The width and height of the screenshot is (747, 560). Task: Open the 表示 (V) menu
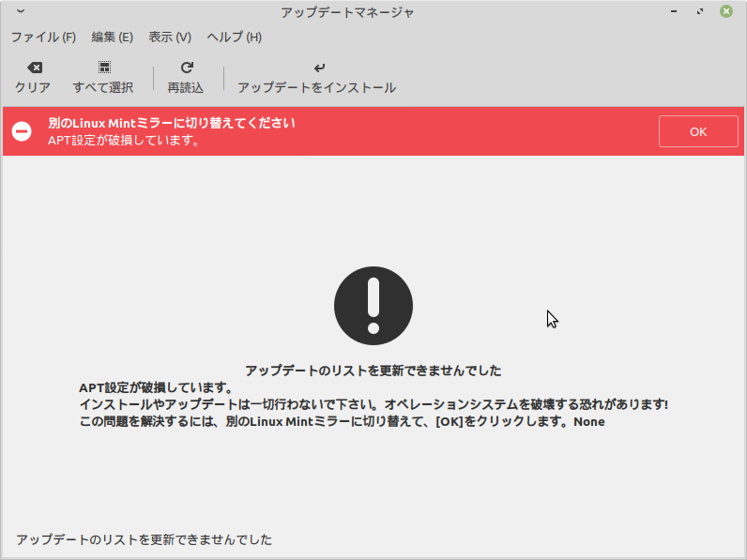[x=170, y=38]
